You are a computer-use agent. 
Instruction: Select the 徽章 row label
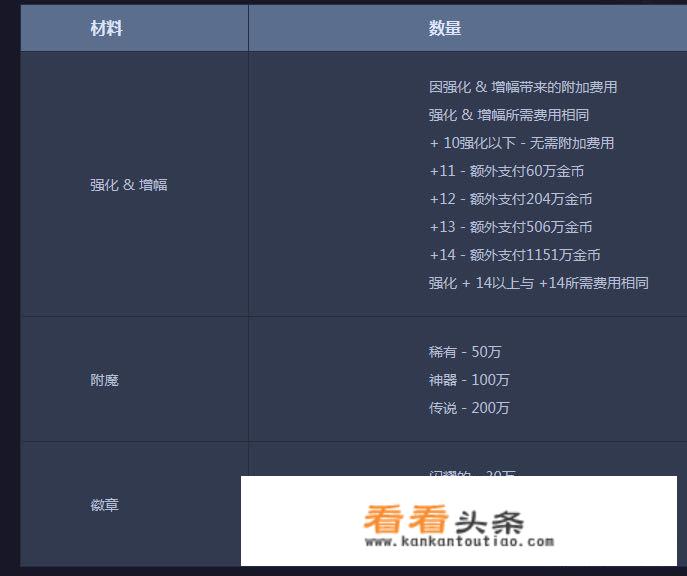point(104,505)
